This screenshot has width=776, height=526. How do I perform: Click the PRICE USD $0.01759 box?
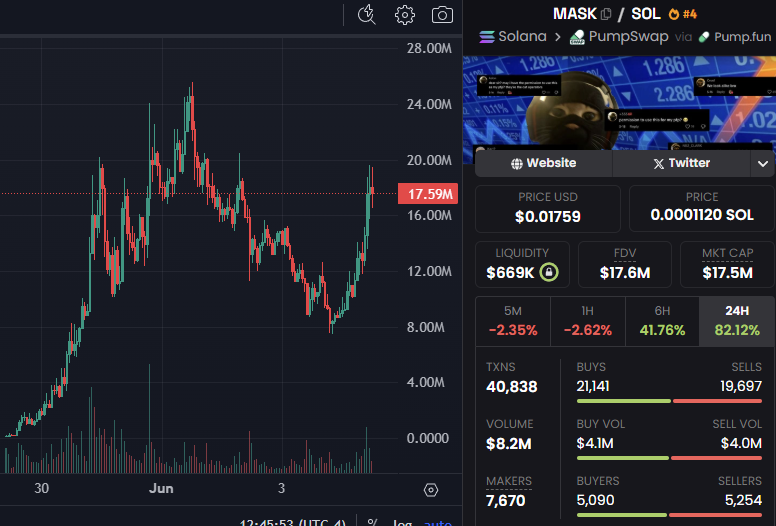click(x=548, y=208)
